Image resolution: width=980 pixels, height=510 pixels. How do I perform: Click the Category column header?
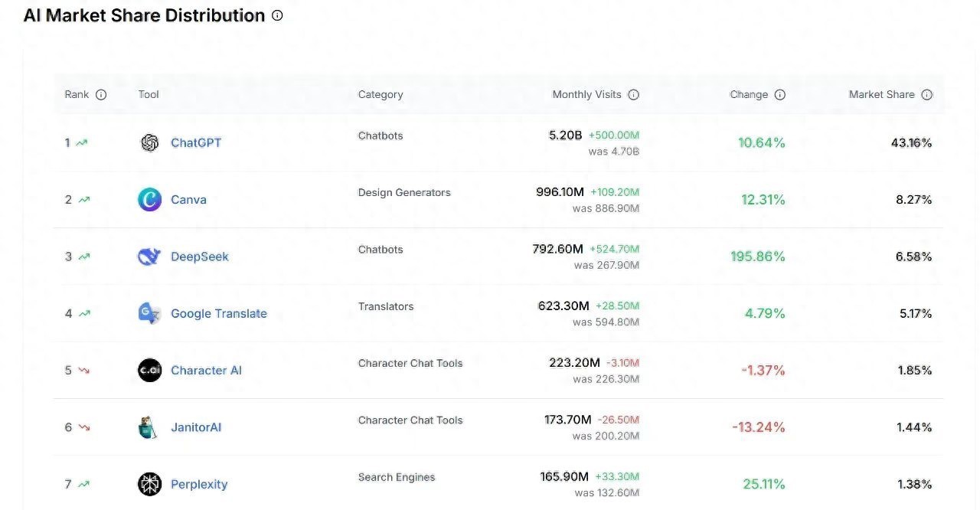click(381, 95)
